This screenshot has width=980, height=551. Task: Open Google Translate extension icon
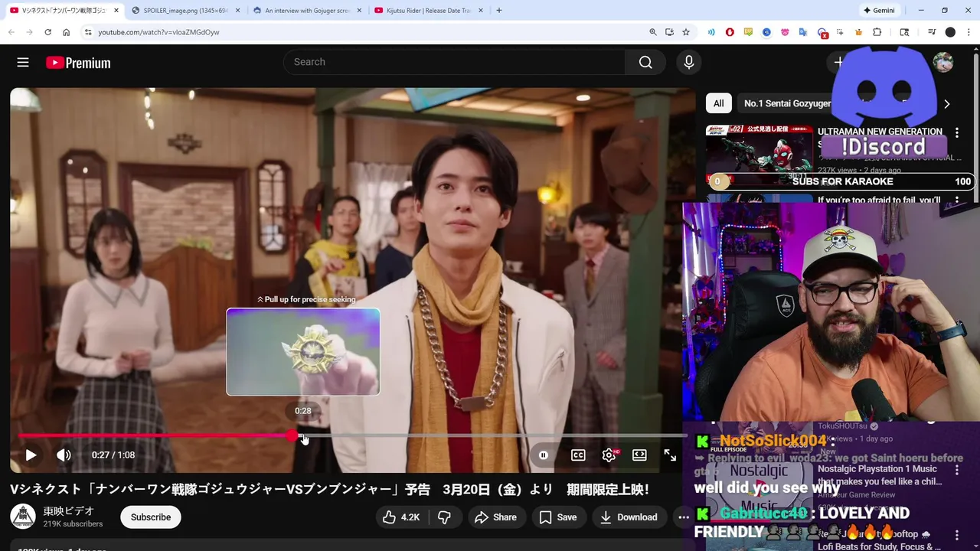[x=803, y=32]
